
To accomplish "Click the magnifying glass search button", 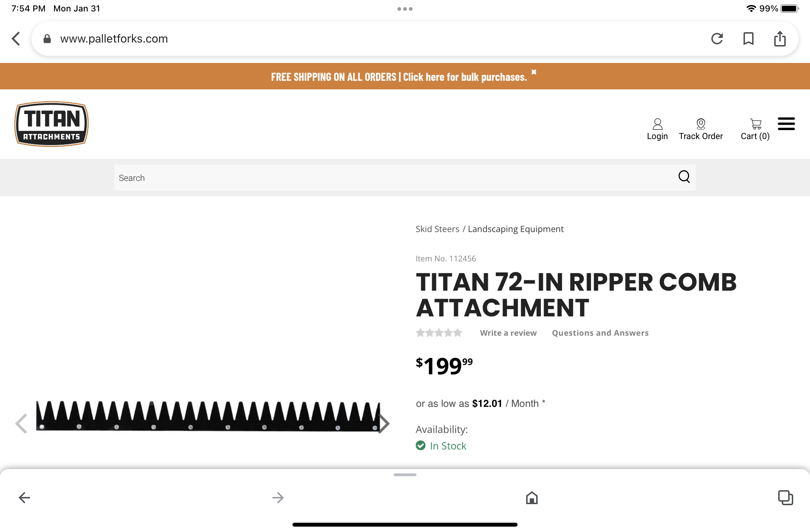I will click(x=684, y=177).
